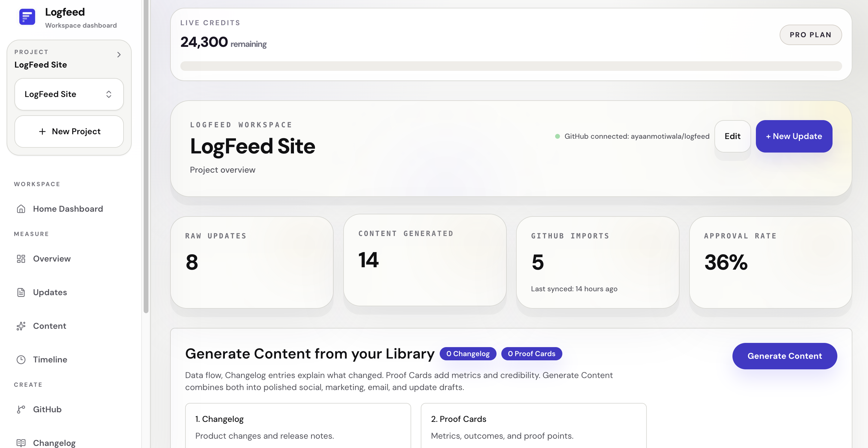Open the Content Generated stat card

[425, 260]
